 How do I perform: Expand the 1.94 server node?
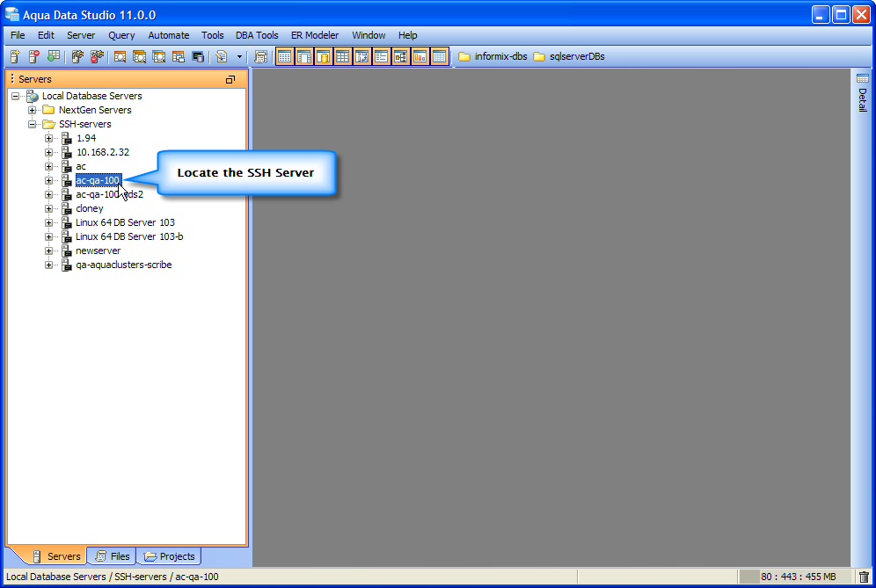(49, 138)
